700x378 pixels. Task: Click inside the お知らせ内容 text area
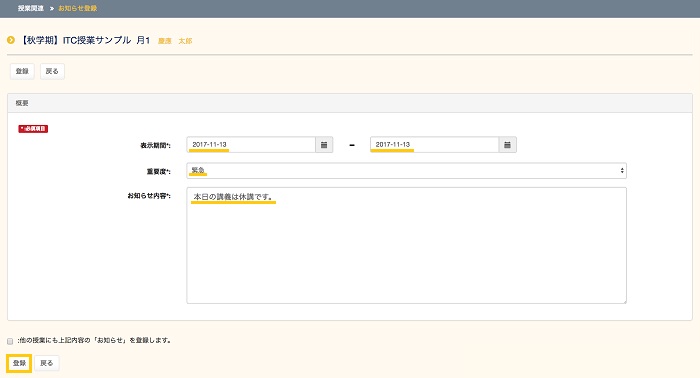click(406, 245)
